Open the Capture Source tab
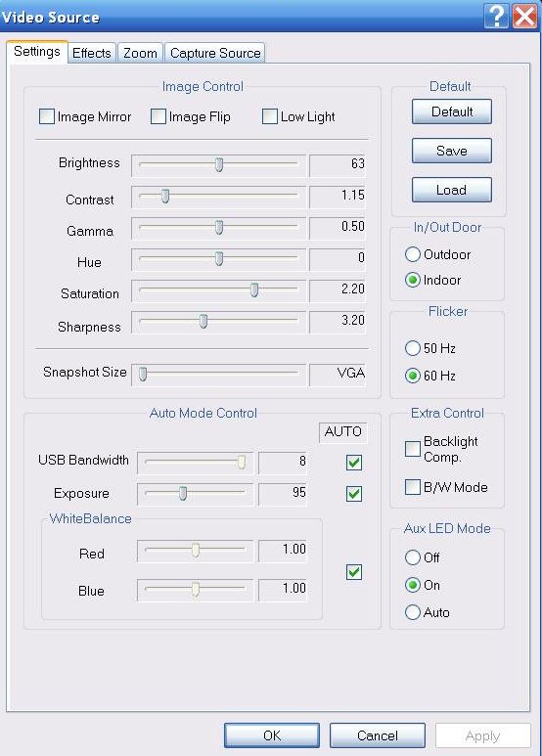This screenshot has width=542, height=756. (x=215, y=53)
